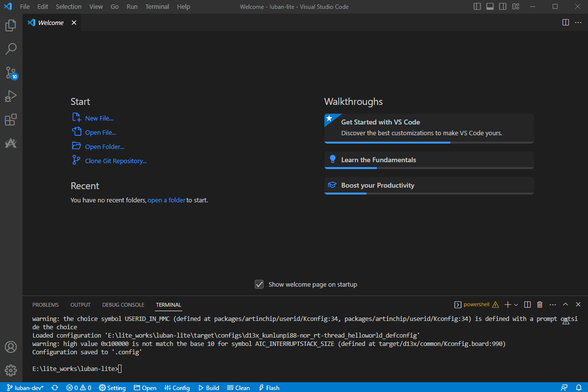Click the powershell terminal label

click(x=477, y=304)
